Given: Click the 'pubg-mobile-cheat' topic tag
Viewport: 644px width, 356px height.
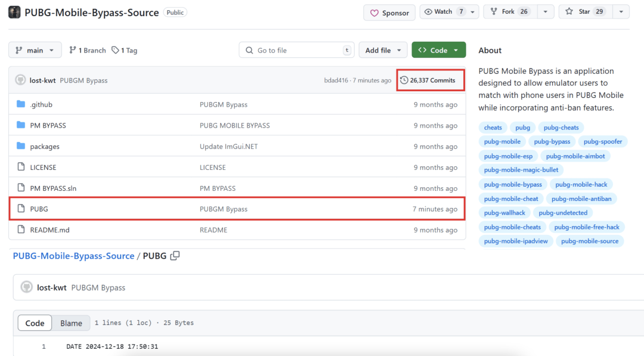Looking at the screenshot, I should [511, 199].
